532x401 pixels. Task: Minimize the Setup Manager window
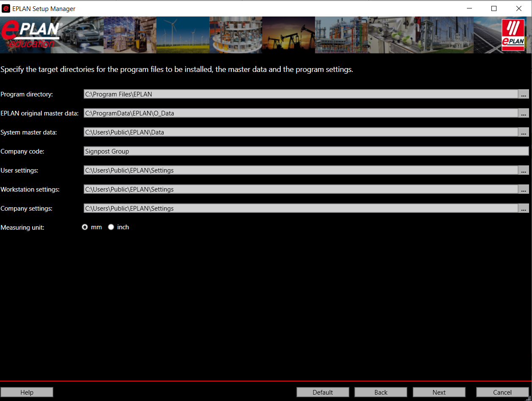coord(469,8)
